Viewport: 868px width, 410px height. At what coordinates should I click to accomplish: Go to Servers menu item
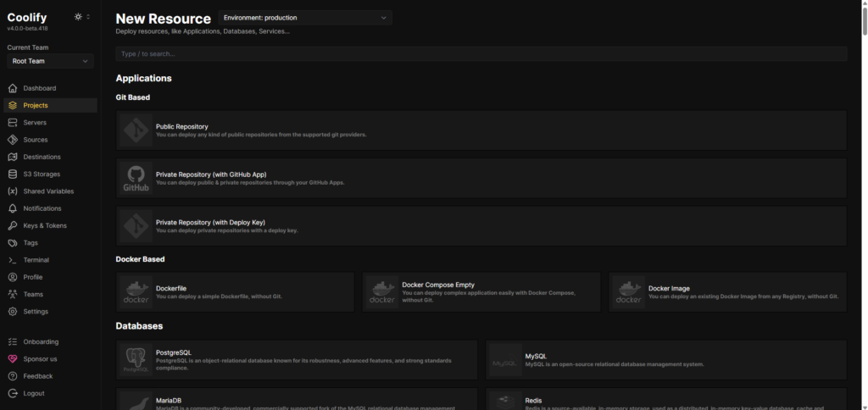coord(50,122)
